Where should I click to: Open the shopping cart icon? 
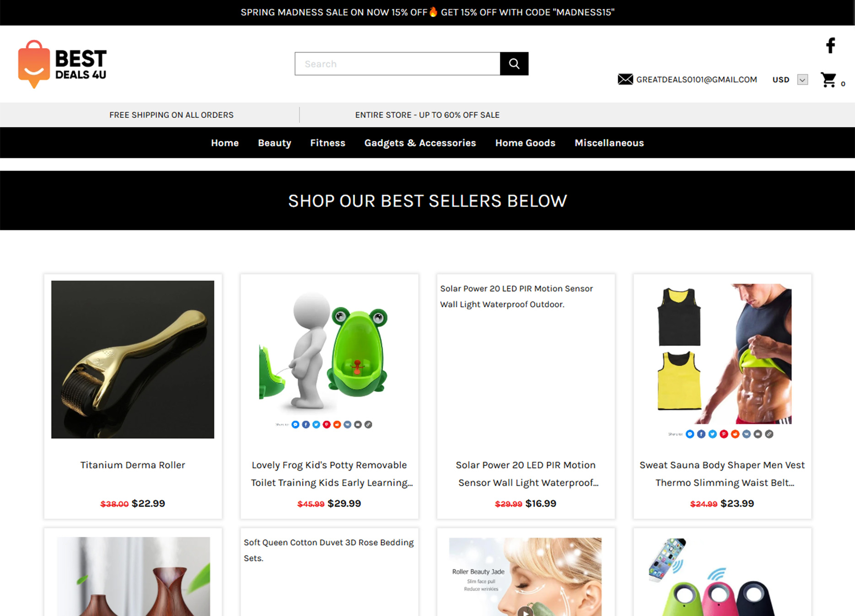point(828,80)
